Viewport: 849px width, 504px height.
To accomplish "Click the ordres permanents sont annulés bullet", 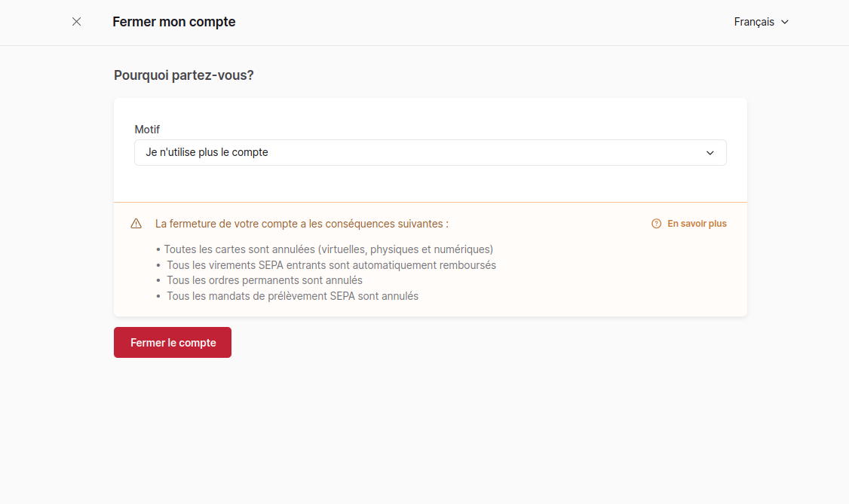I will [x=264, y=280].
